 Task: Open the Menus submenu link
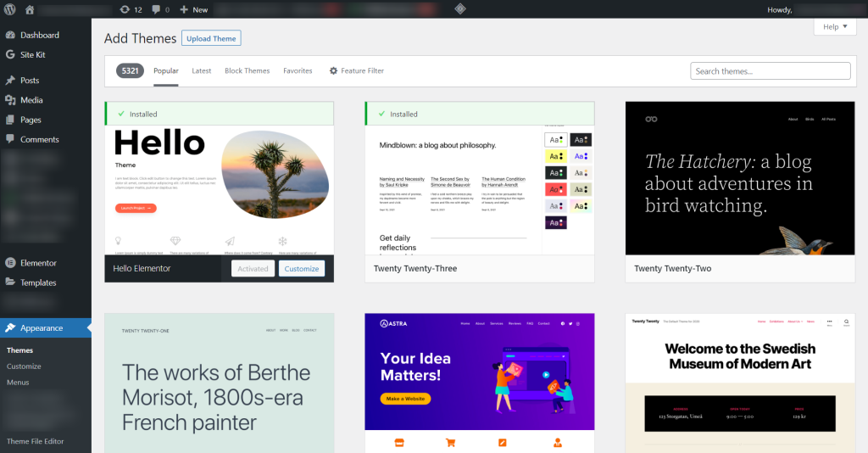pos(18,382)
